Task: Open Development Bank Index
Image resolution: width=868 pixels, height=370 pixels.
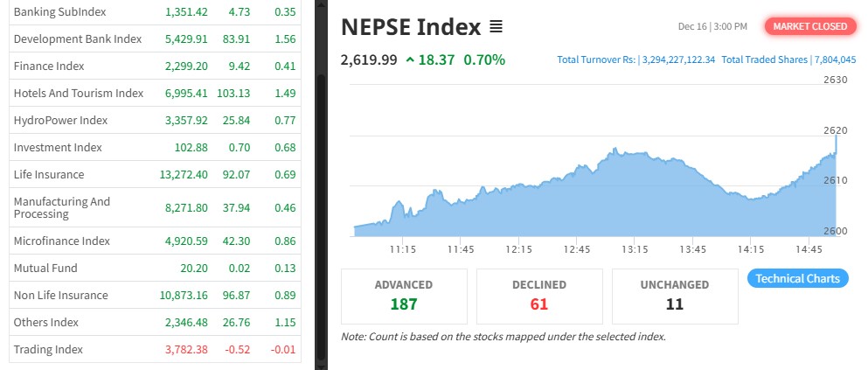Action: (x=78, y=39)
